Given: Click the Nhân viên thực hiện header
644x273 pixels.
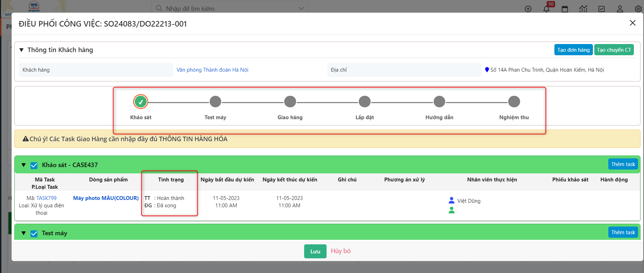Looking at the screenshot, I should (492, 179).
